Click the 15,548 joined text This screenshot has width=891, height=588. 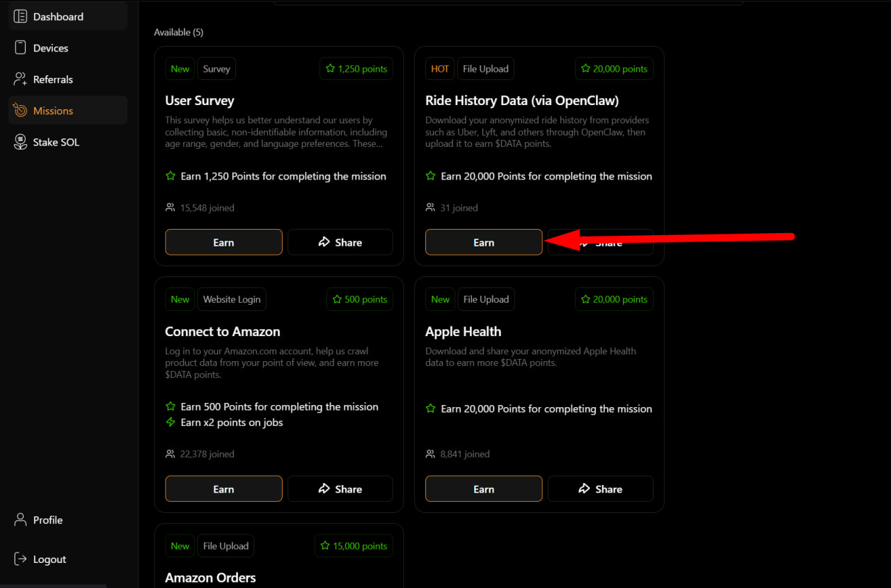207,207
